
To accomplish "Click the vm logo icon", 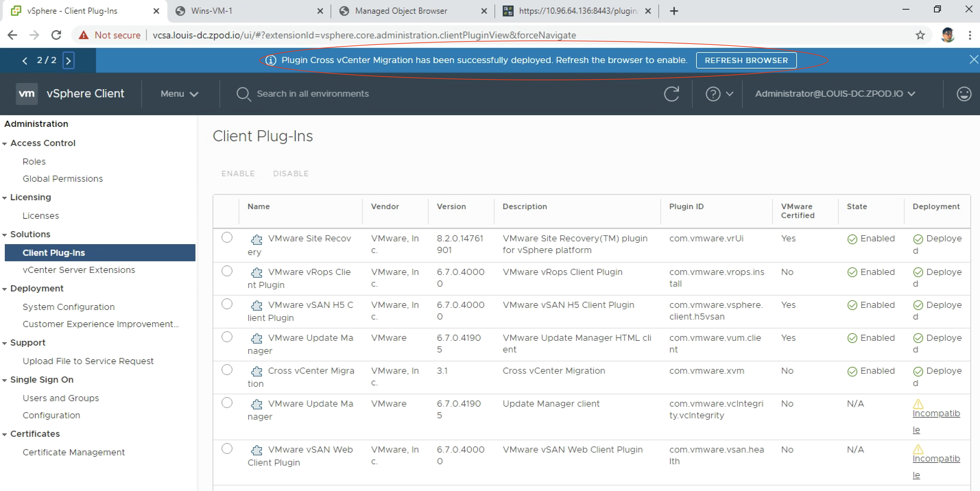I will [27, 94].
